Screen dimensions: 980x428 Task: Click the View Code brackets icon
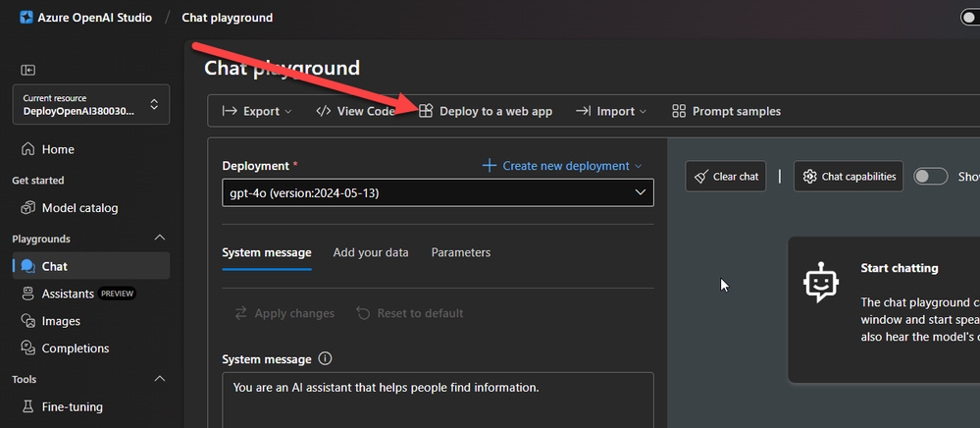point(323,111)
